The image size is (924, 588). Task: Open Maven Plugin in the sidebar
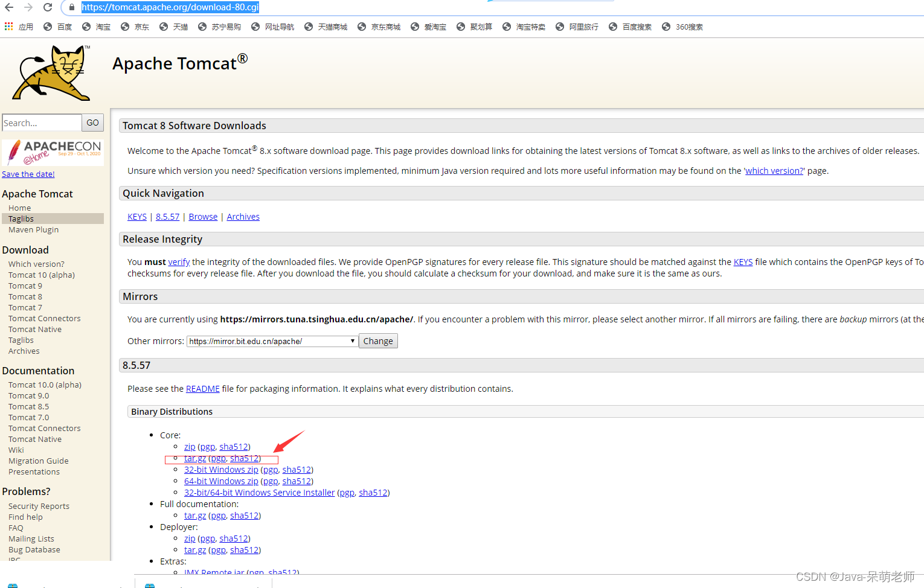tap(34, 229)
